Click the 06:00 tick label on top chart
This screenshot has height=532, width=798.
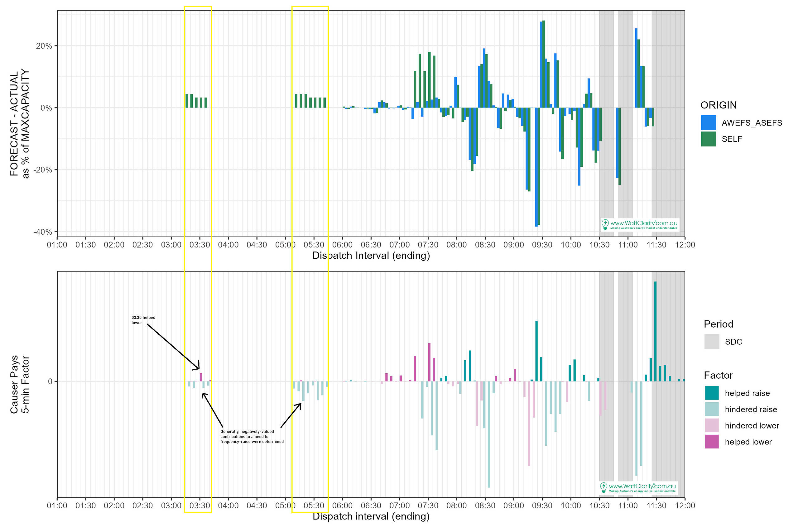pyautogui.click(x=342, y=245)
